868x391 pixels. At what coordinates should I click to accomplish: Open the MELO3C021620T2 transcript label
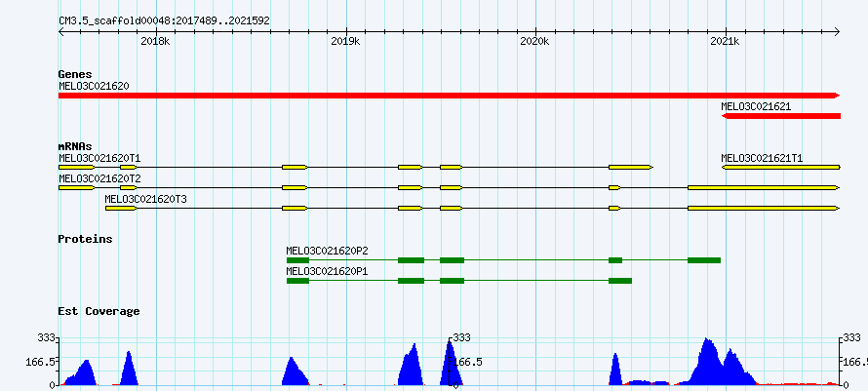[x=99, y=178]
